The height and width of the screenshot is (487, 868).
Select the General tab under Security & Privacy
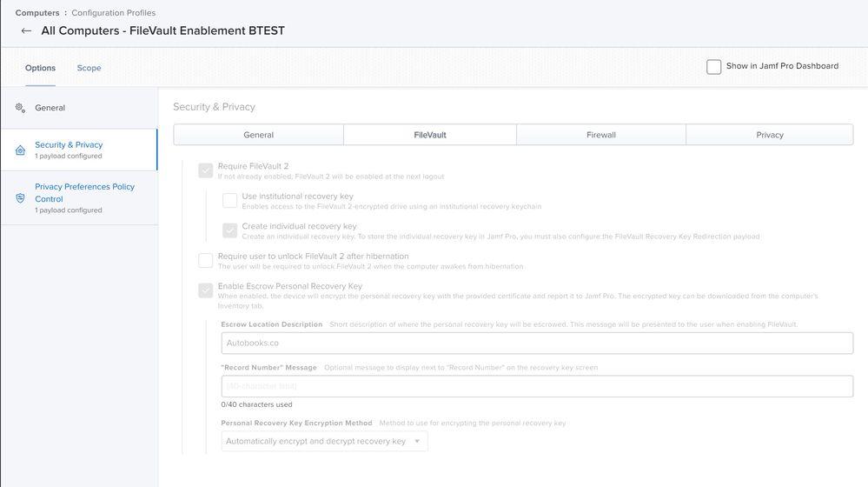coord(259,135)
